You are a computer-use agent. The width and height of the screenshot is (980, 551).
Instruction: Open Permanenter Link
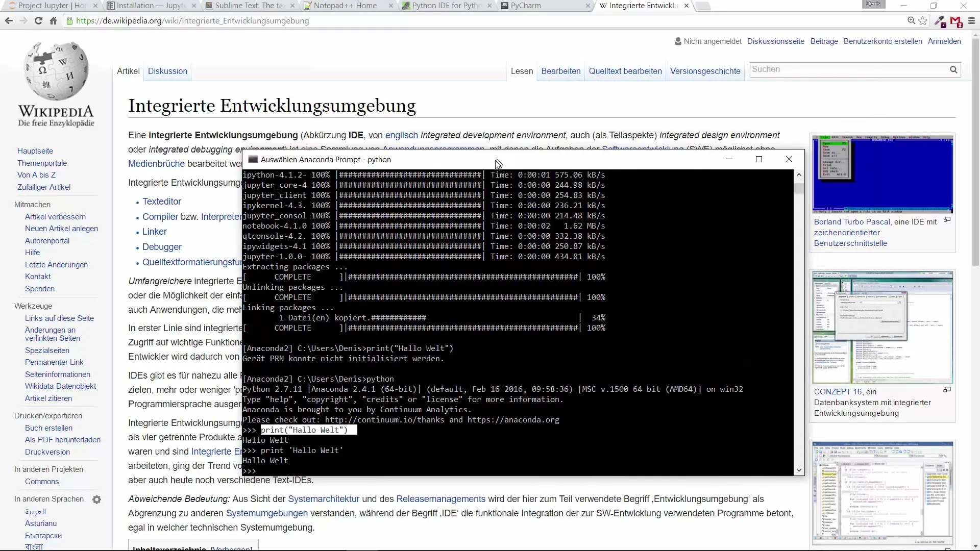click(x=54, y=362)
